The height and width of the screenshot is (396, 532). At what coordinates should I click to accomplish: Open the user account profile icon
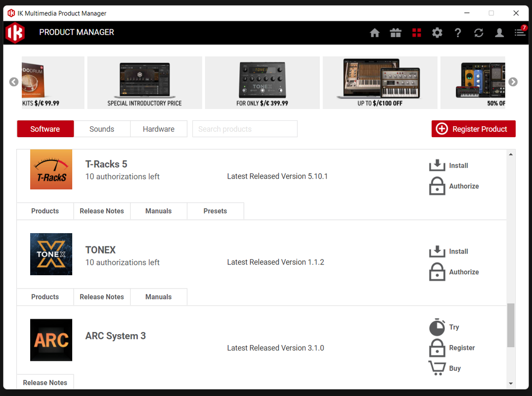[499, 33]
